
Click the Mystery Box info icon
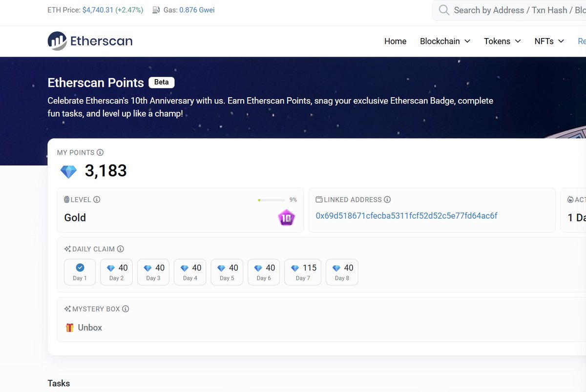[126, 309]
